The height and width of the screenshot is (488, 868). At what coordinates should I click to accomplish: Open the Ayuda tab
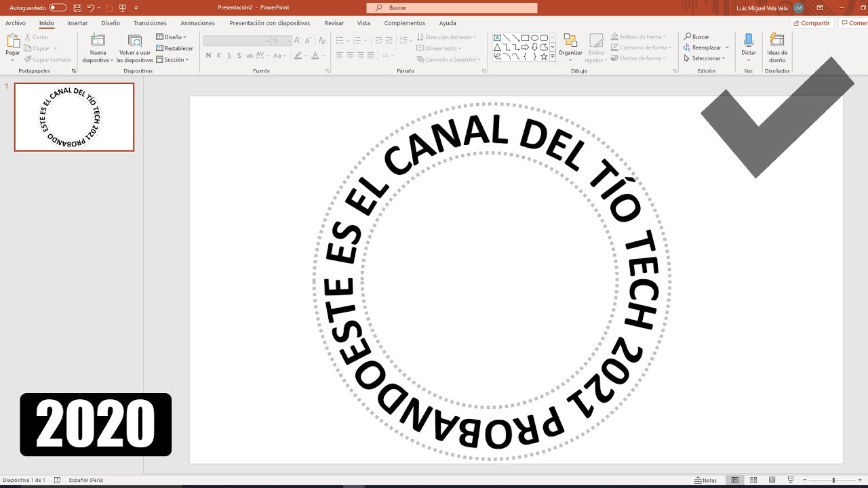click(448, 23)
